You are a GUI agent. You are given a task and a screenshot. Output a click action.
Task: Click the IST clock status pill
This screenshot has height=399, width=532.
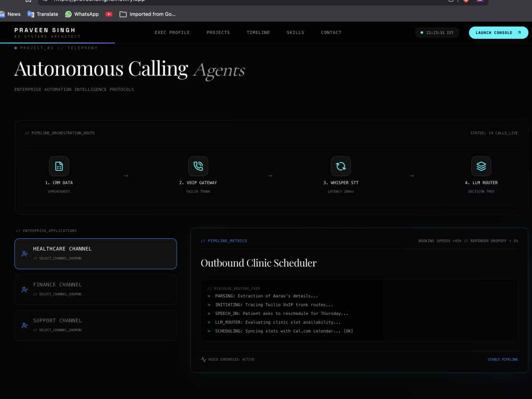tap(437, 32)
